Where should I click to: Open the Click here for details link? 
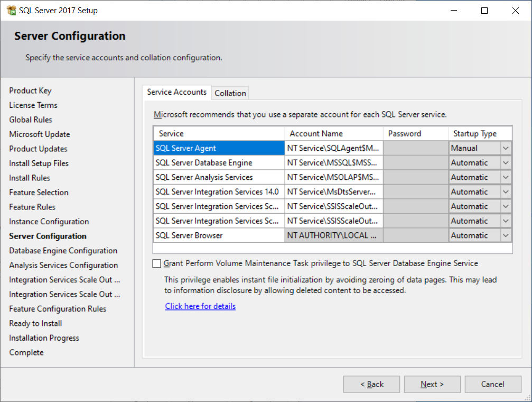[200, 306]
